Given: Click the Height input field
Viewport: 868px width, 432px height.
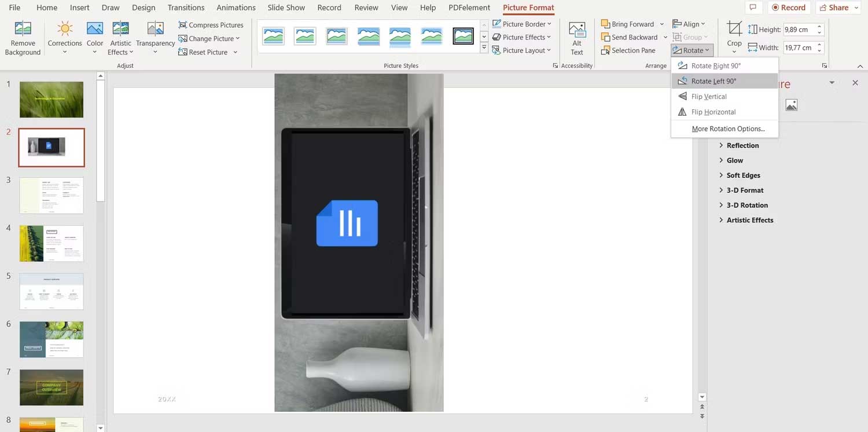Looking at the screenshot, I should pos(799,30).
